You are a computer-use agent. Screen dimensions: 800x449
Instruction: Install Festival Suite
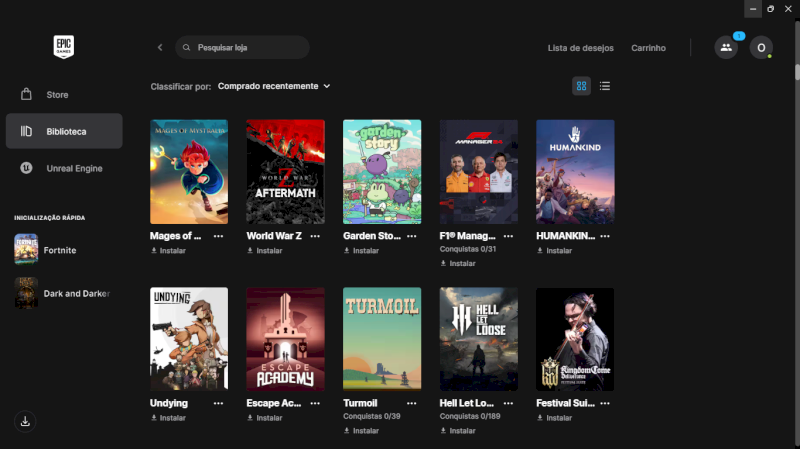coord(555,418)
